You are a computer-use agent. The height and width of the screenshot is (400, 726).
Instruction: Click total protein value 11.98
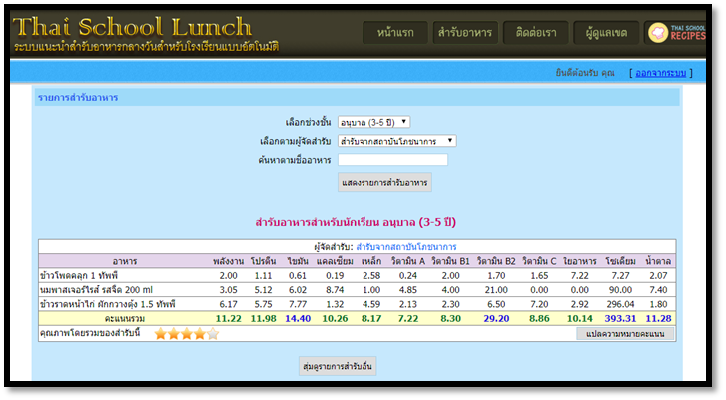click(x=263, y=319)
